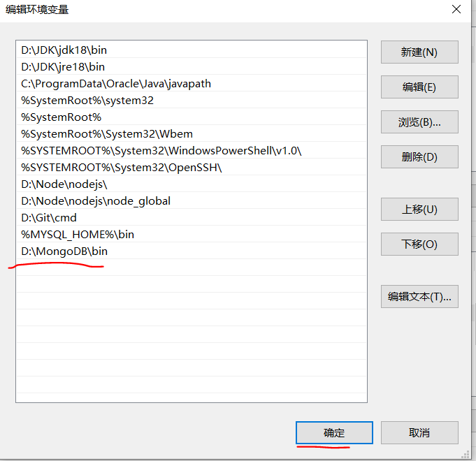The width and height of the screenshot is (476, 461).
Task: Delete entry with the 删除(D) button
Action: 419,156
